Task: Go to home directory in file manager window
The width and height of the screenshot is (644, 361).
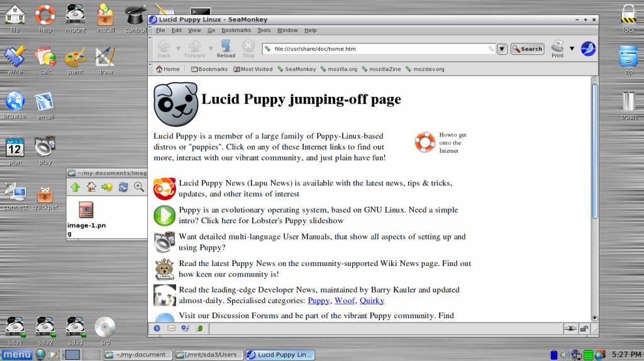Action: click(91, 187)
